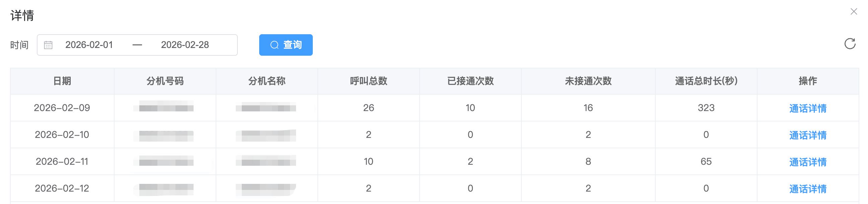Click call total 26 in first row

368,108
